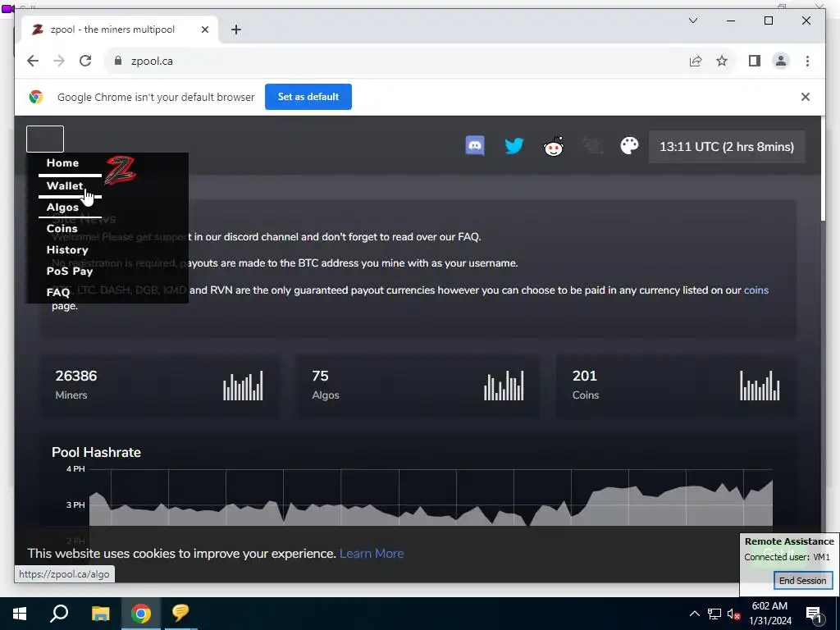Click the Coins bar chart sparkline
This screenshot has height=630, width=840.
pos(760,386)
